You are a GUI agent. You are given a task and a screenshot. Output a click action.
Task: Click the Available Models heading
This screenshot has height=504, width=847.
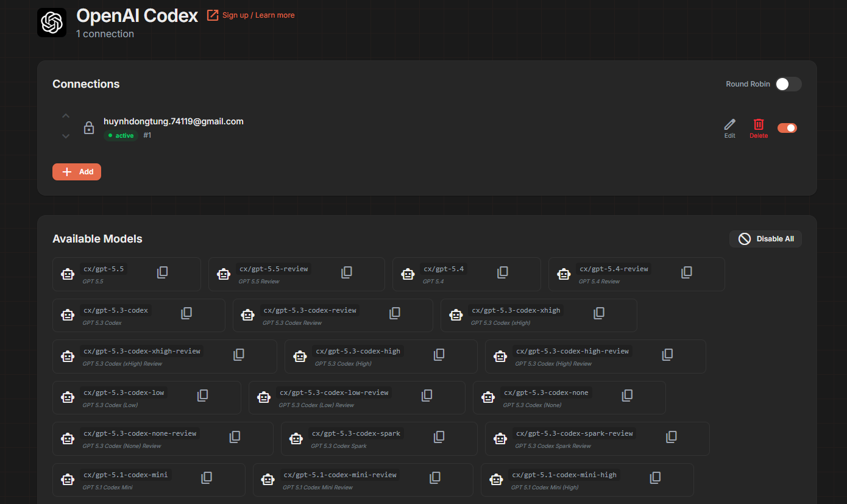pos(97,239)
